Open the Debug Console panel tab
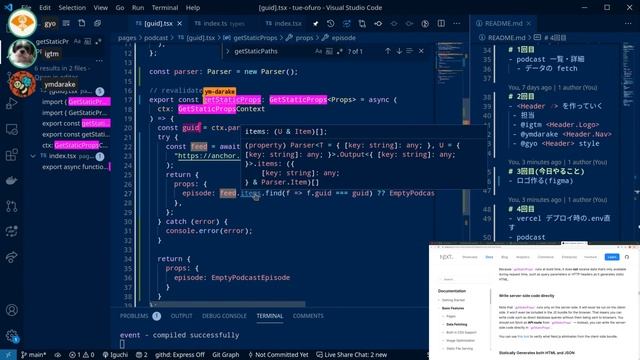This screenshot has height=360, width=640. click(224, 316)
